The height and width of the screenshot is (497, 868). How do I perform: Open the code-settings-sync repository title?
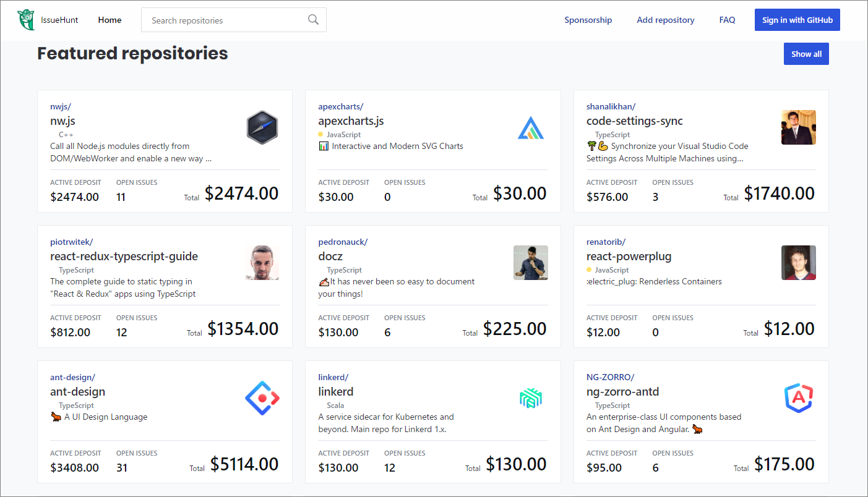[635, 121]
